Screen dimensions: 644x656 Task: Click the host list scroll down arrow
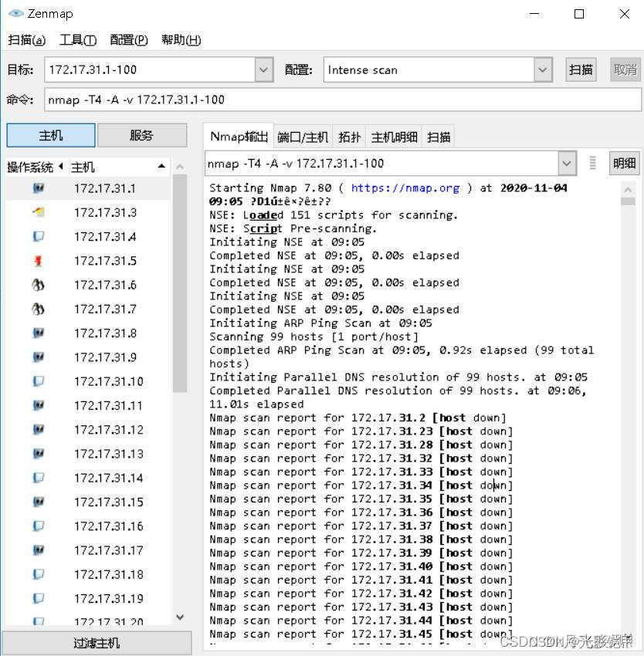pyautogui.click(x=180, y=617)
